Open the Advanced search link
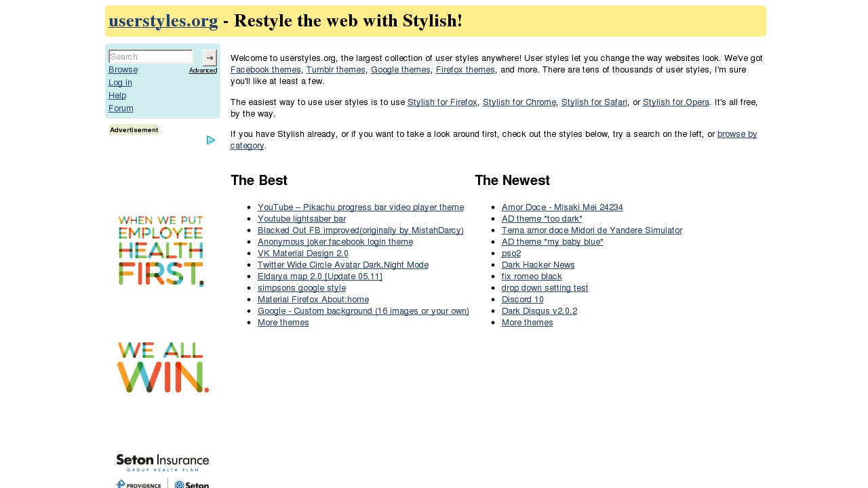868x488 pixels. 203,70
